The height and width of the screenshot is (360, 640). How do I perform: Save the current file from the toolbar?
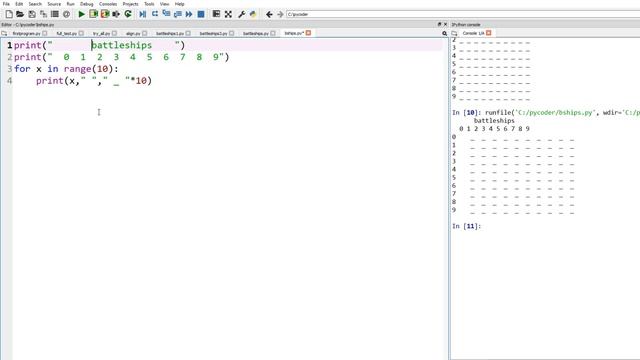[x=32, y=14]
